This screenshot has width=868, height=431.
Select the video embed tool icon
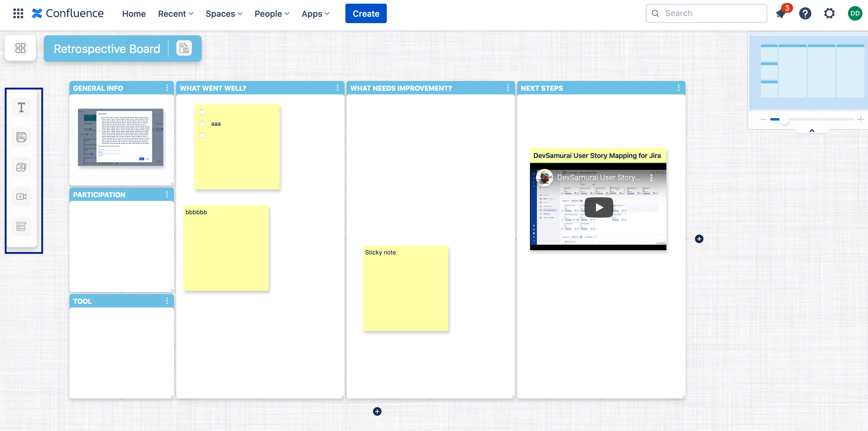click(21, 197)
